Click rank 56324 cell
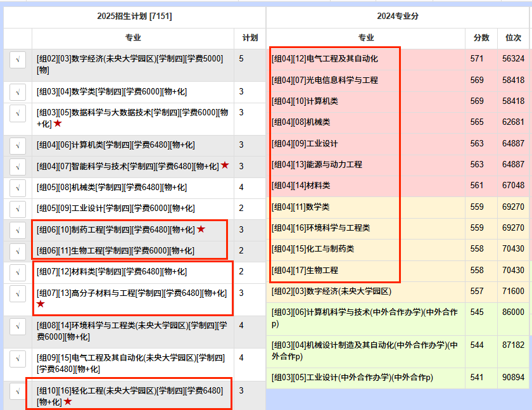This screenshot has width=532, height=410. coord(514,59)
